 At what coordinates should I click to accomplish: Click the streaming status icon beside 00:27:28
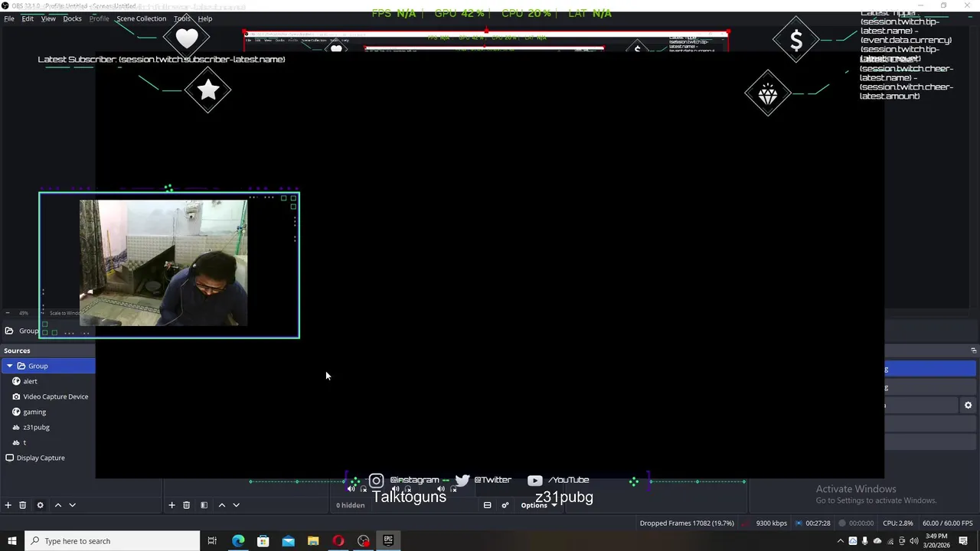click(x=799, y=523)
